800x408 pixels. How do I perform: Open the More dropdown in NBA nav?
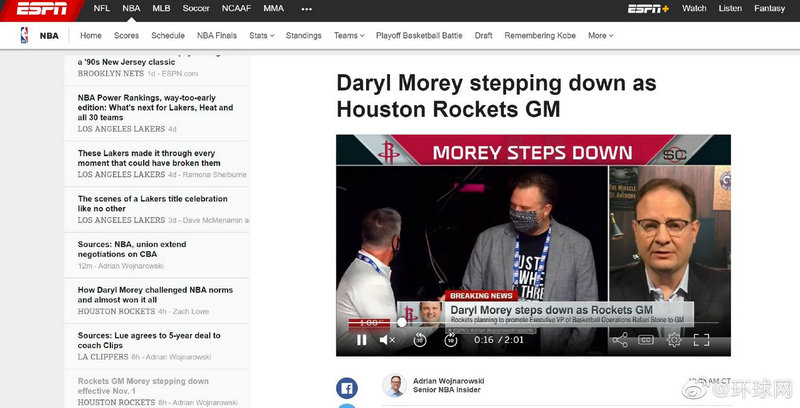[x=600, y=36]
